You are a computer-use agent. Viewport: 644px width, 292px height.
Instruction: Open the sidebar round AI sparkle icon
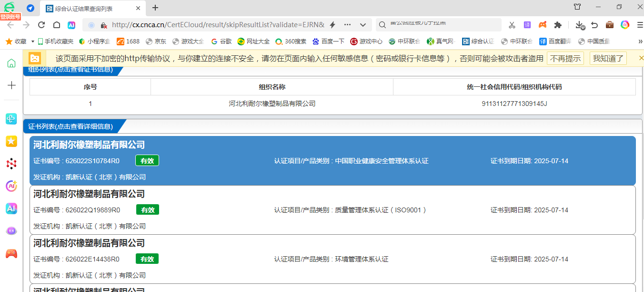(11, 186)
